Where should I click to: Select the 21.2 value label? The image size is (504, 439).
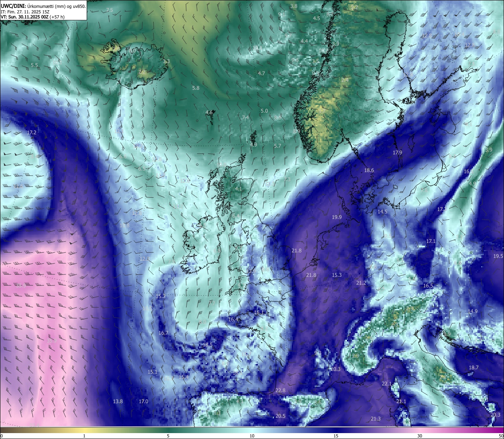(x=361, y=283)
